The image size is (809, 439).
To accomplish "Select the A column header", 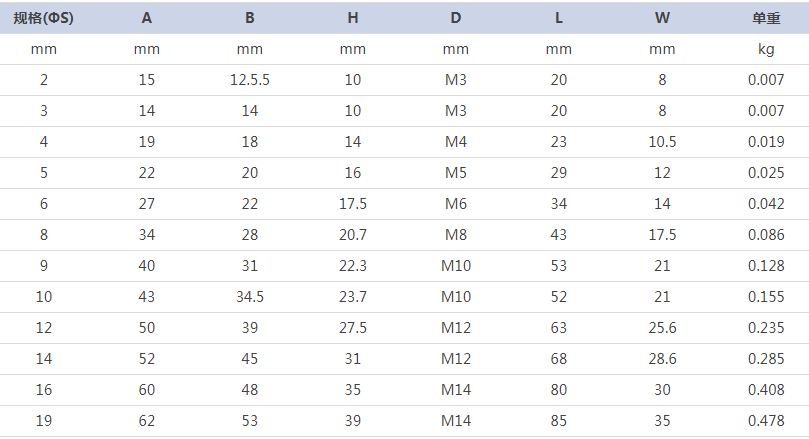I will coord(147,18).
